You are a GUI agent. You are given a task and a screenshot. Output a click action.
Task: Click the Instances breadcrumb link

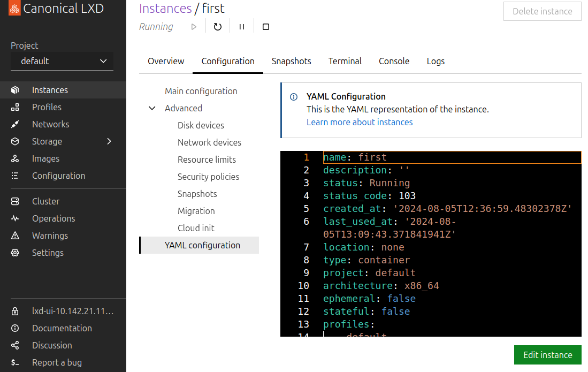tap(165, 9)
